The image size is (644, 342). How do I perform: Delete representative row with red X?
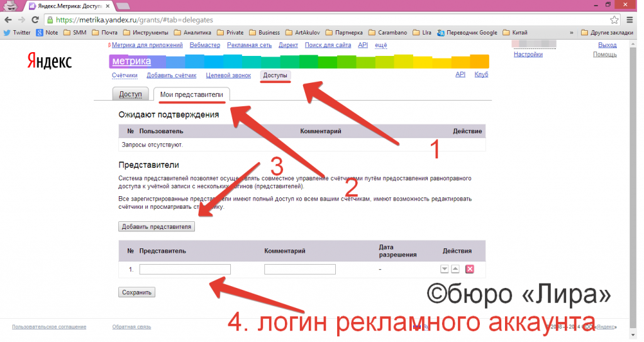469,269
